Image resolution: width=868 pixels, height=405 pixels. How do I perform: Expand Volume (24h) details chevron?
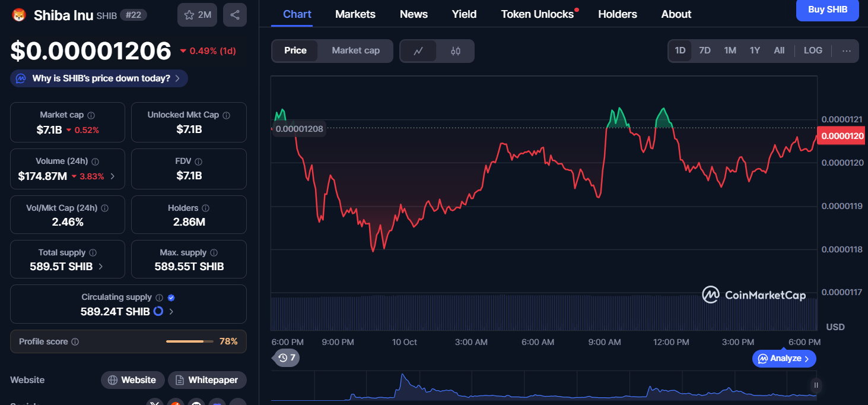[x=113, y=176]
